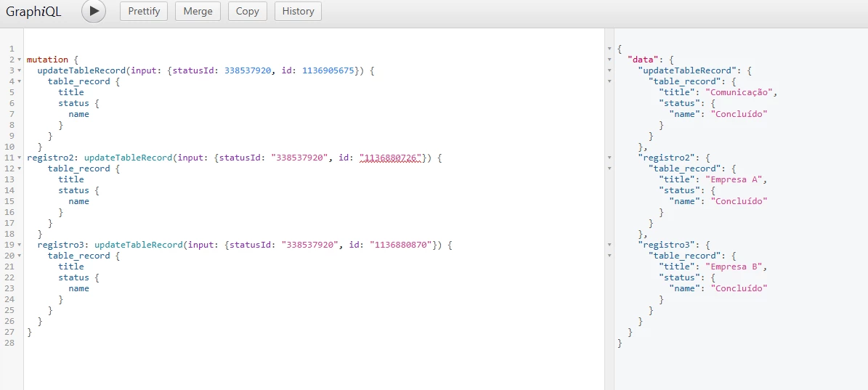The image size is (868, 390).
Task: Collapse the root brace in the result pane
Action: click(x=609, y=49)
